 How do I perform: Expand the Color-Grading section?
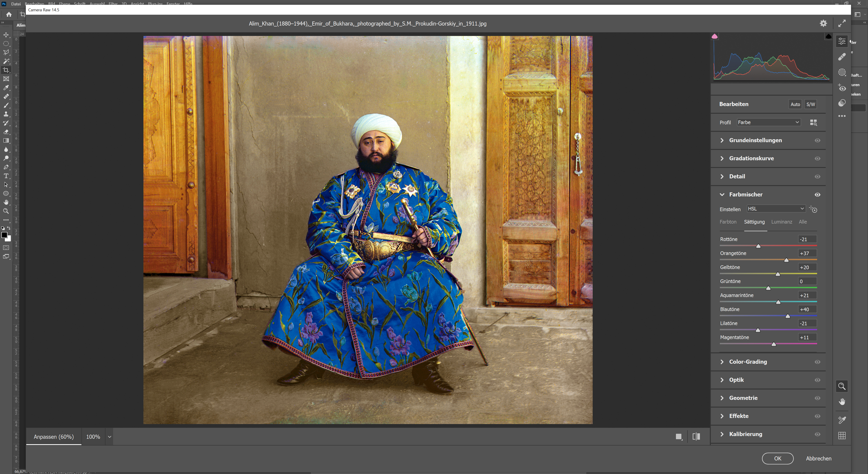[x=748, y=362]
